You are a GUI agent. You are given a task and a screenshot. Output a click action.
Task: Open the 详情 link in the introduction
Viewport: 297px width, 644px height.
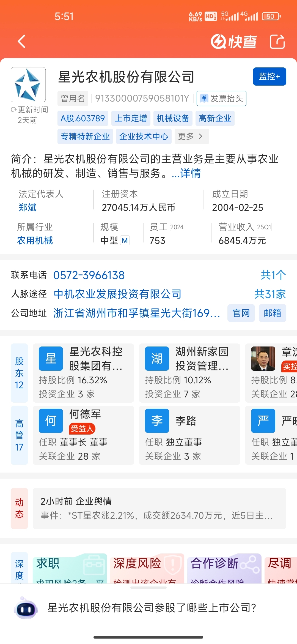[x=190, y=173]
